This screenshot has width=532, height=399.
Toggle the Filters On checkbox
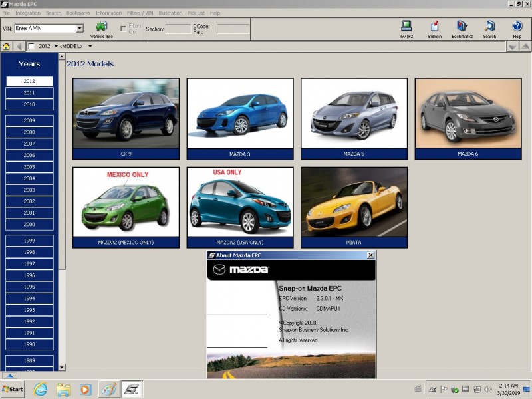click(124, 29)
